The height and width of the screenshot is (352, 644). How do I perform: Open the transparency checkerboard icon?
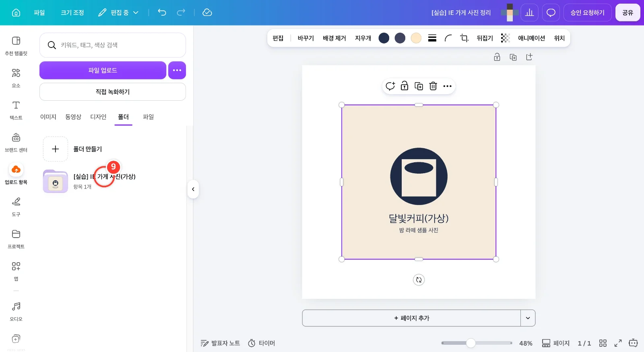coord(505,38)
